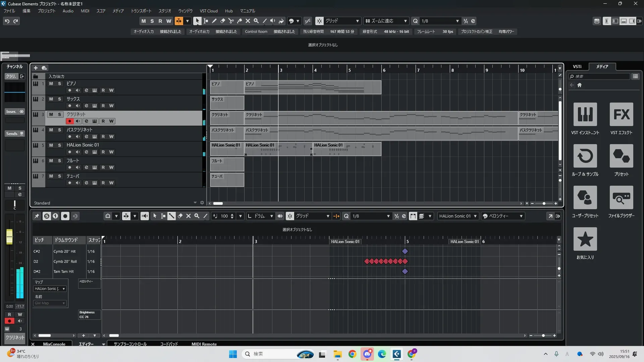
Task: Switch to the VSTi tab
Action: click(577, 67)
